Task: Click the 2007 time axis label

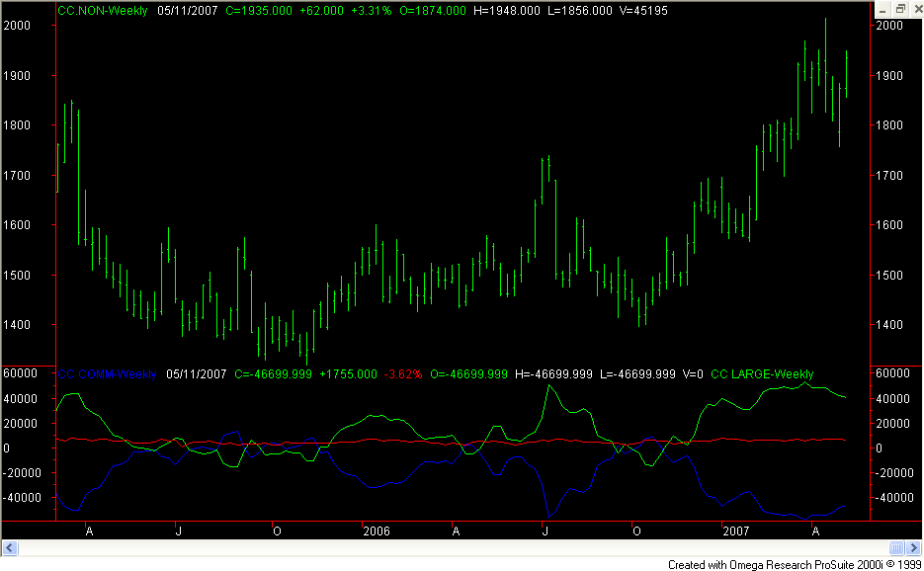Action: [735, 531]
